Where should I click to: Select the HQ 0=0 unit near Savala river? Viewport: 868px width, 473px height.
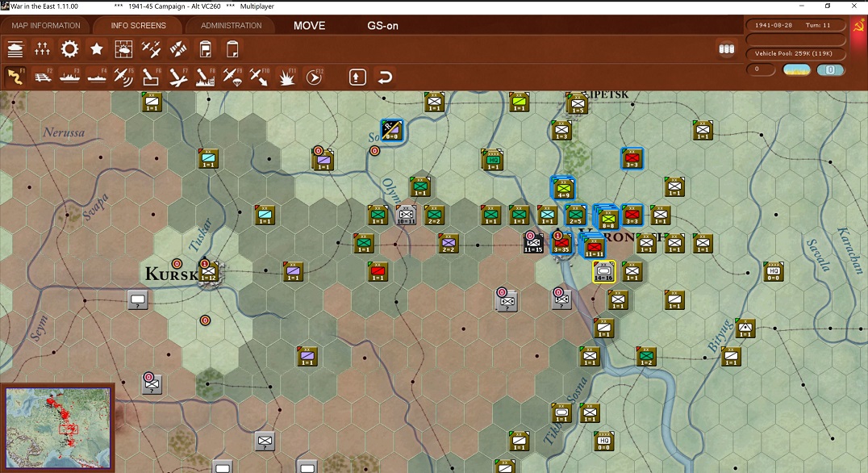[774, 272]
